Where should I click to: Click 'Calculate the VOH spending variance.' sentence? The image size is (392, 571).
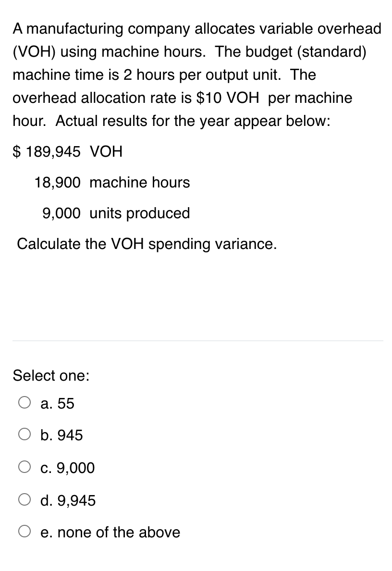(147, 244)
